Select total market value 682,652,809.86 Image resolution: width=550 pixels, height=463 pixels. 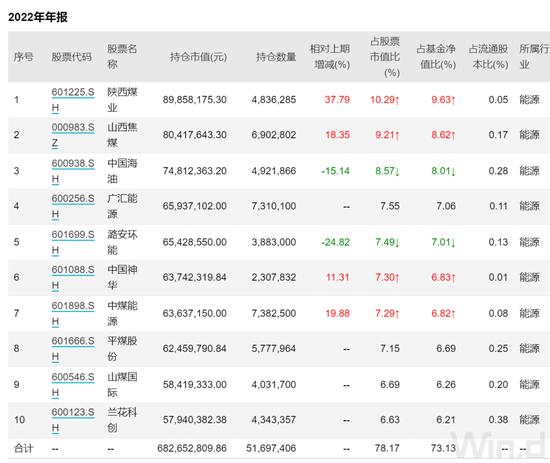tap(192, 449)
